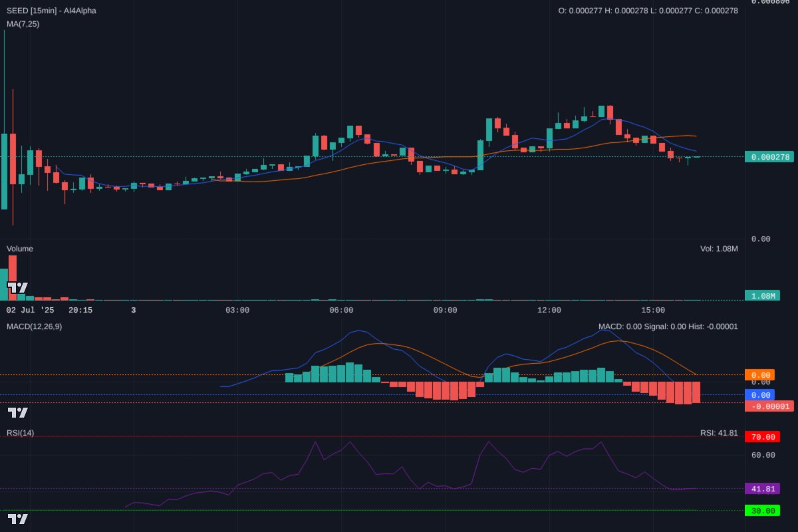Image resolution: width=798 pixels, height=532 pixels.
Task: Click the orange 0.00 signal line tag
Action: pyautogui.click(x=760, y=375)
